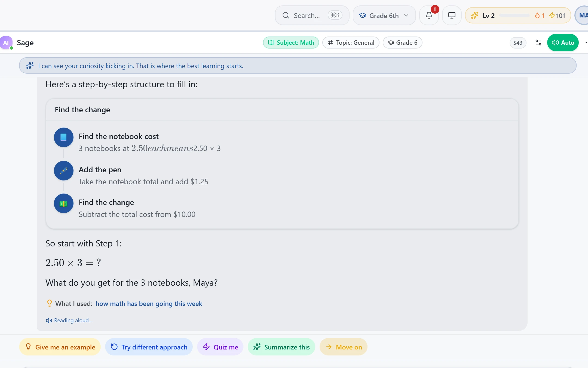
Task: Click Try different approach
Action: tap(149, 347)
